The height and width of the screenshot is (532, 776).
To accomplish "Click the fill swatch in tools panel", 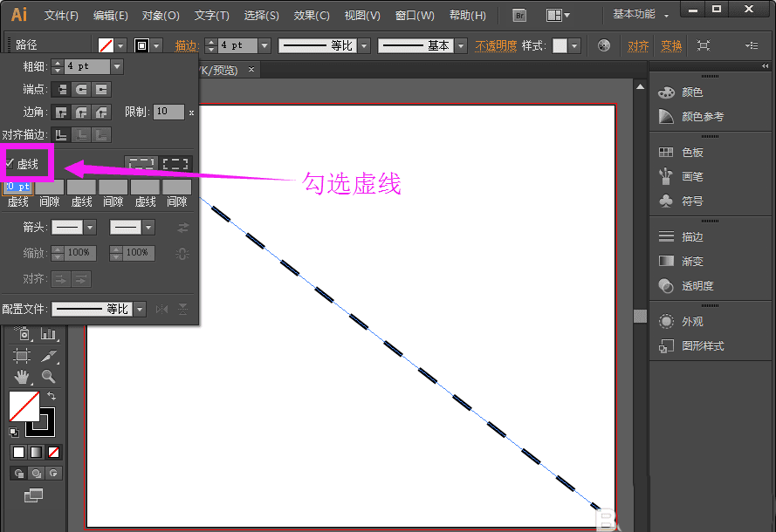I will (x=24, y=406).
